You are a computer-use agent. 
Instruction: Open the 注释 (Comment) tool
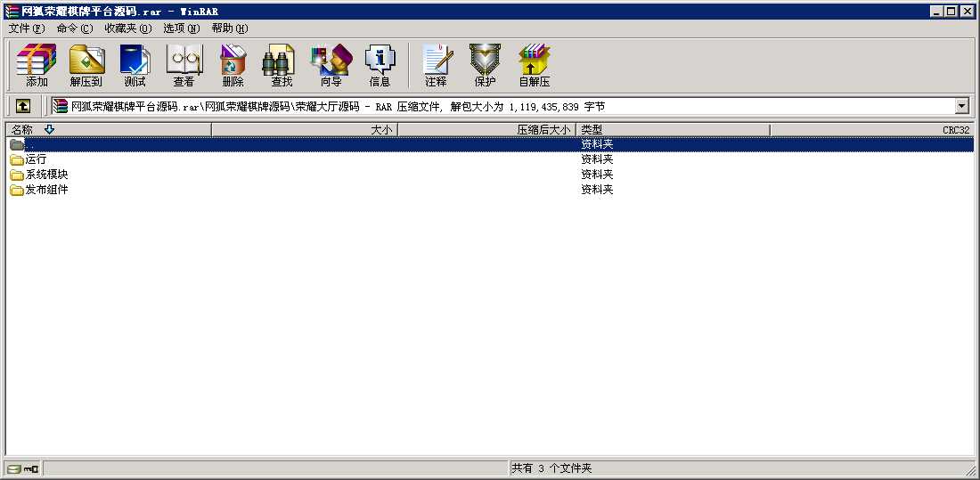coord(436,65)
